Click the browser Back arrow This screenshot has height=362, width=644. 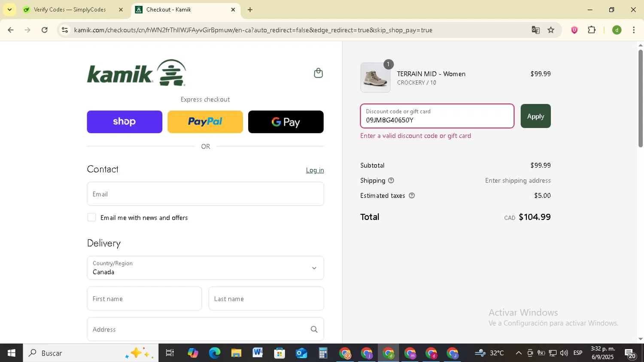(x=11, y=30)
